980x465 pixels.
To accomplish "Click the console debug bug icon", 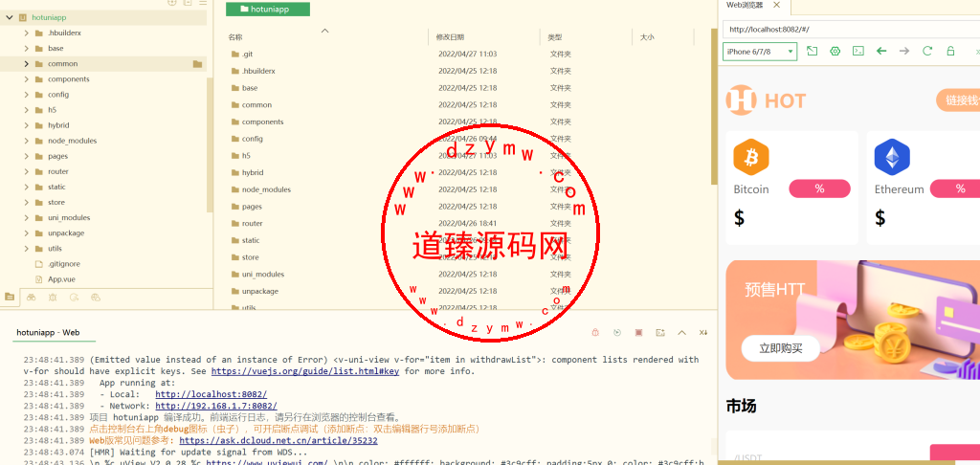I will 595,333.
